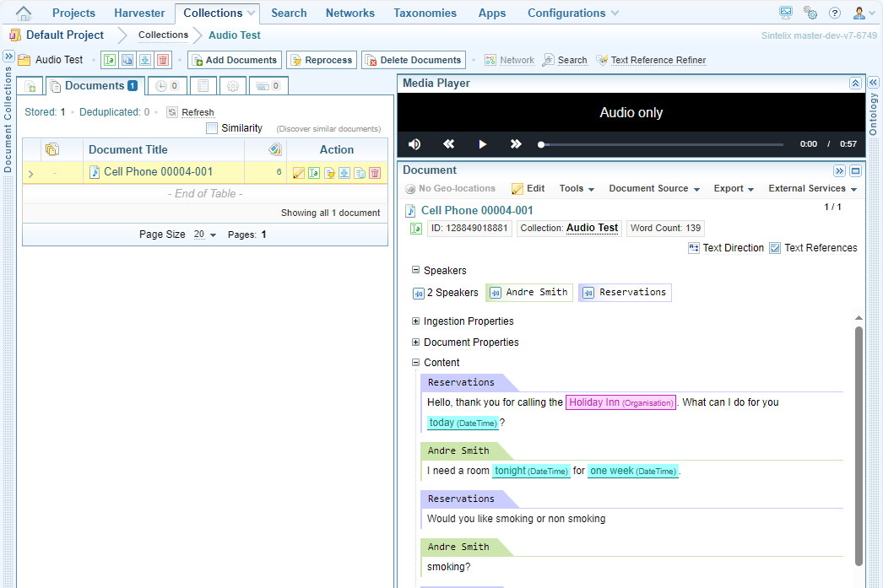Screen dimensions: 883x588
Task: Click the help question mark icon
Action: [834, 13]
